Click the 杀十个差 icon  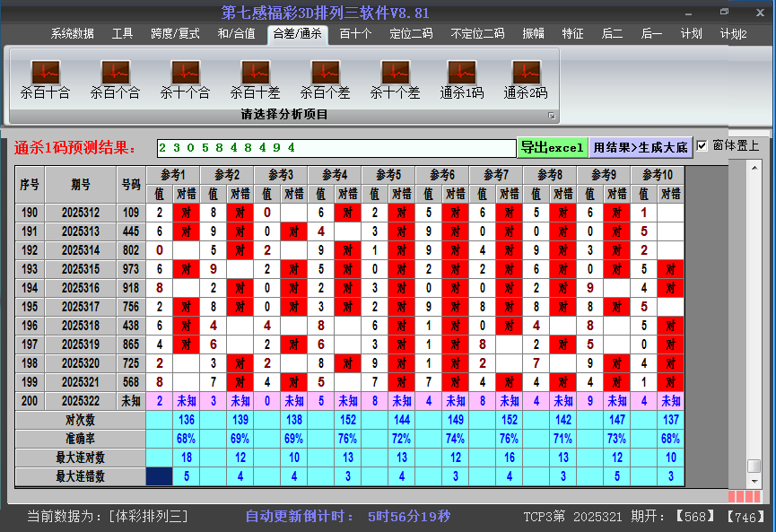[x=395, y=79]
